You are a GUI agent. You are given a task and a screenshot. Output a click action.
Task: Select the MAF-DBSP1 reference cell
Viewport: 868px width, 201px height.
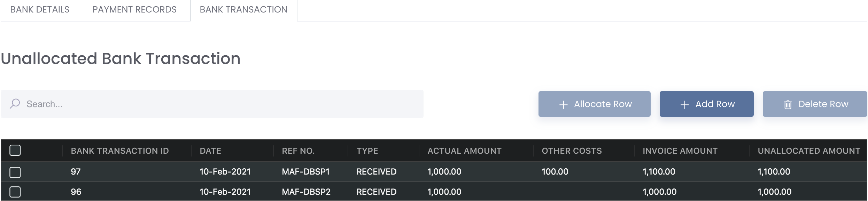306,171
